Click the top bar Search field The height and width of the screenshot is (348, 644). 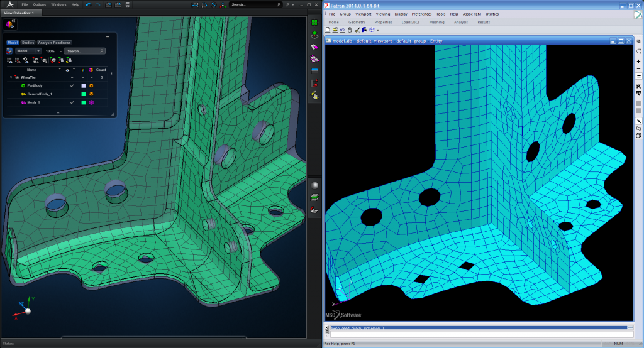click(x=255, y=4)
